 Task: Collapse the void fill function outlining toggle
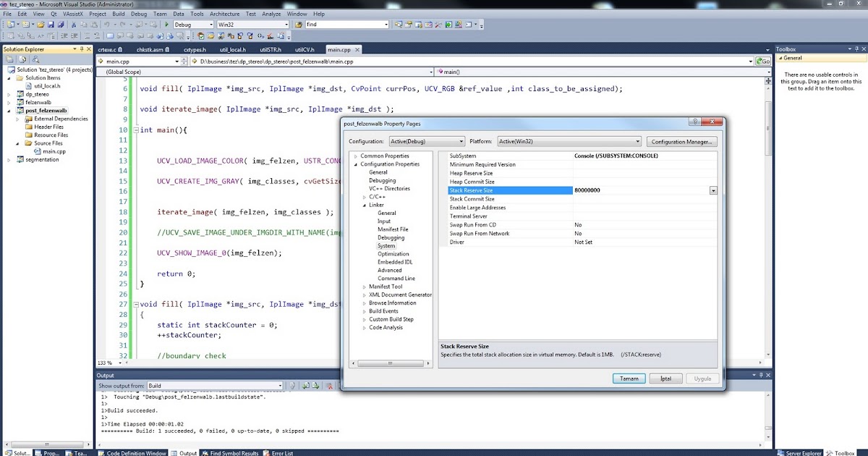point(135,305)
